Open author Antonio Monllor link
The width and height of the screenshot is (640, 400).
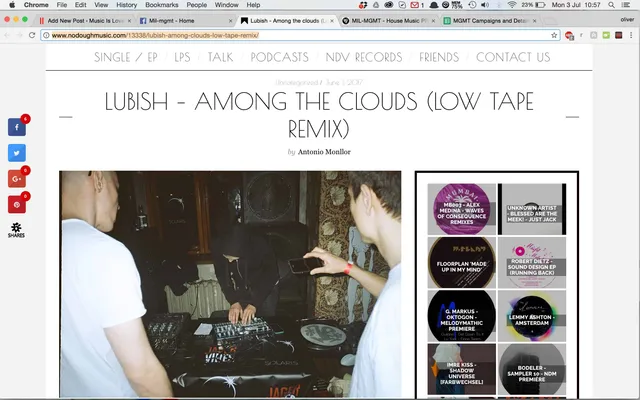(324, 152)
